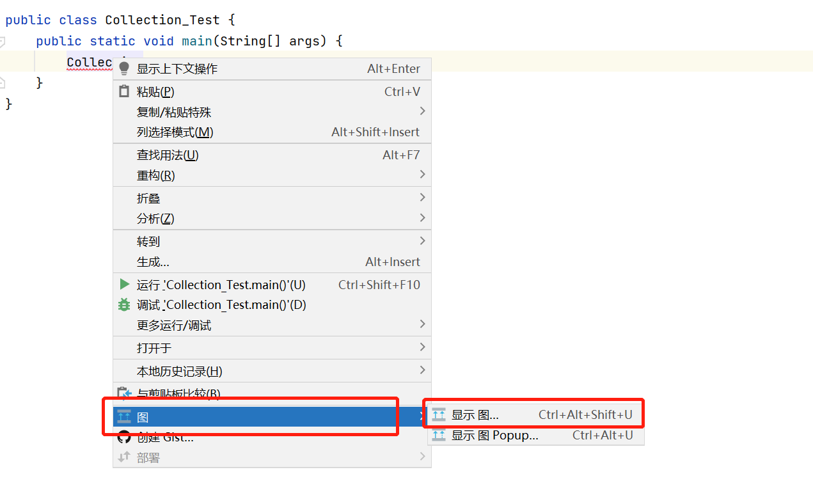
Task: Click the clipboard paste icon
Action: pyautogui.click(x=124, y=91)
